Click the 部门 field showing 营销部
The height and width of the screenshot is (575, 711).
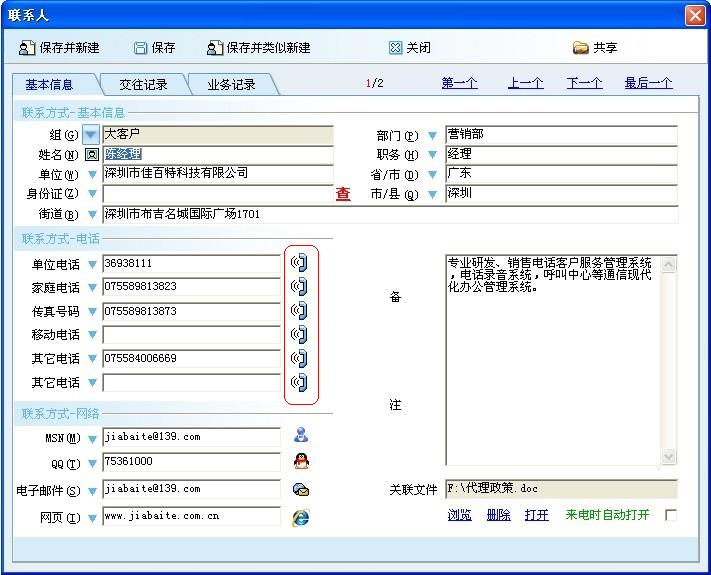pos(561,135)
